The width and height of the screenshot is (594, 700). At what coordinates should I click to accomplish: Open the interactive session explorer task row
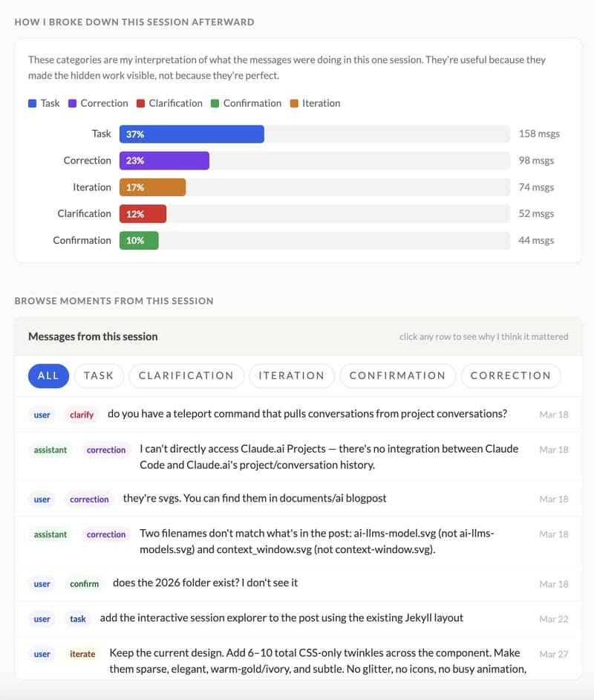[281, 618]
